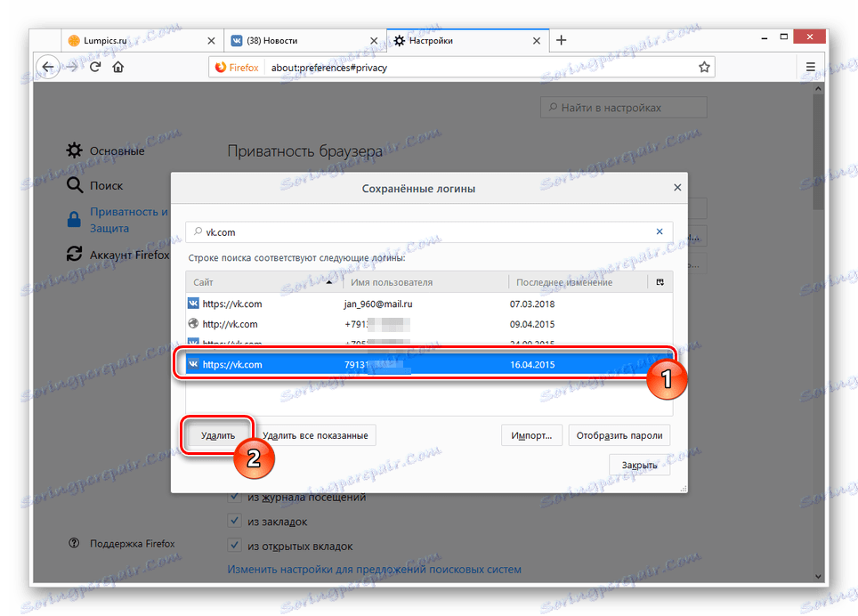Sort logins by Сайт column
858x616 pixels.
click(264, 282)
